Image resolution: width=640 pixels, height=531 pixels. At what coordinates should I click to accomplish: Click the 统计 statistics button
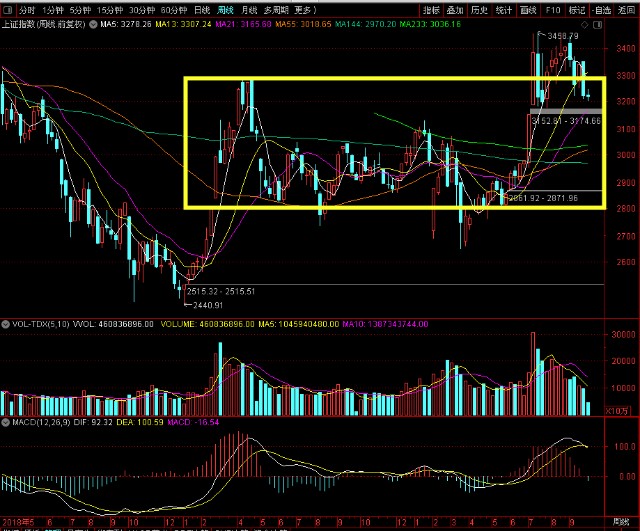tap(504, 9)
